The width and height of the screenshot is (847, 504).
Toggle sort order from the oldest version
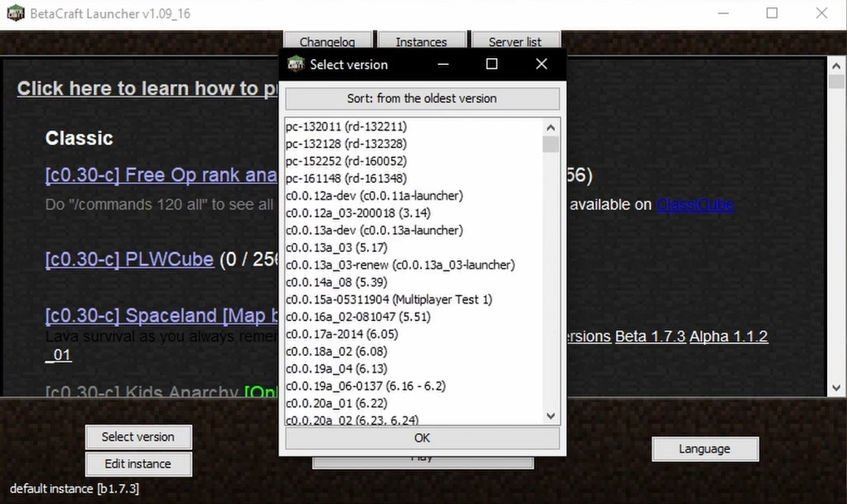click(x=422, y=98)
